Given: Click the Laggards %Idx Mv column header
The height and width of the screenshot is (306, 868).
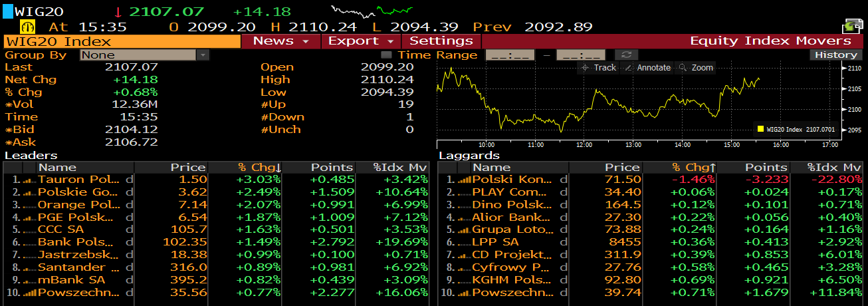Looking at the screenshot, I should click(827, 168).
